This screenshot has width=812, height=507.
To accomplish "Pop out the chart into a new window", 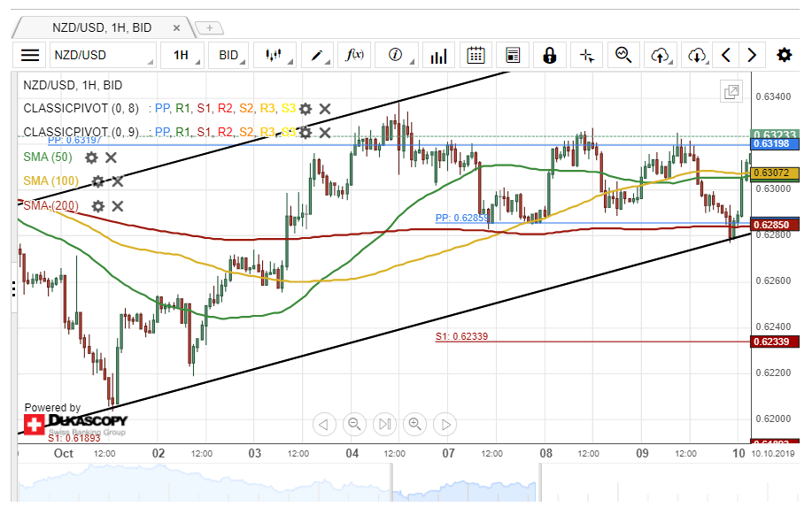I will pos(731,92).
